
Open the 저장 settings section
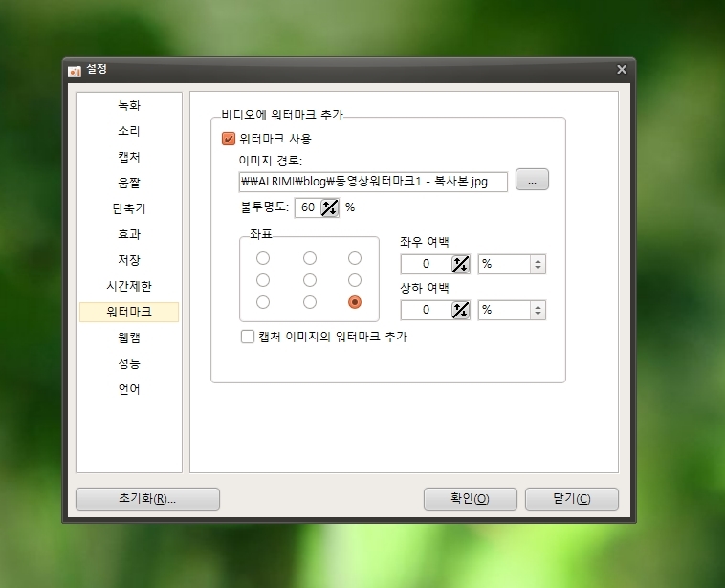[129, 260]
